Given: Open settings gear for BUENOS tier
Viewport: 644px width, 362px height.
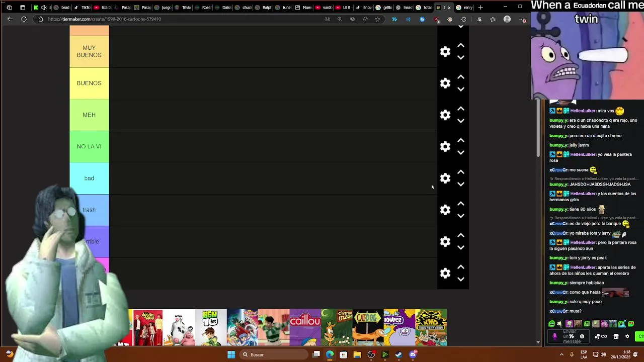Looking at the screenshot, I should (x=445, y=83).
